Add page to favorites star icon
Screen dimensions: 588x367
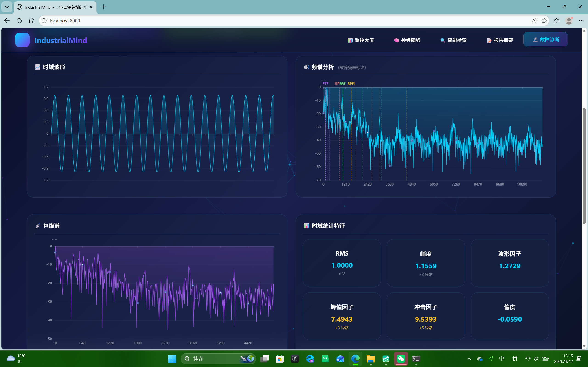[544, 21]
